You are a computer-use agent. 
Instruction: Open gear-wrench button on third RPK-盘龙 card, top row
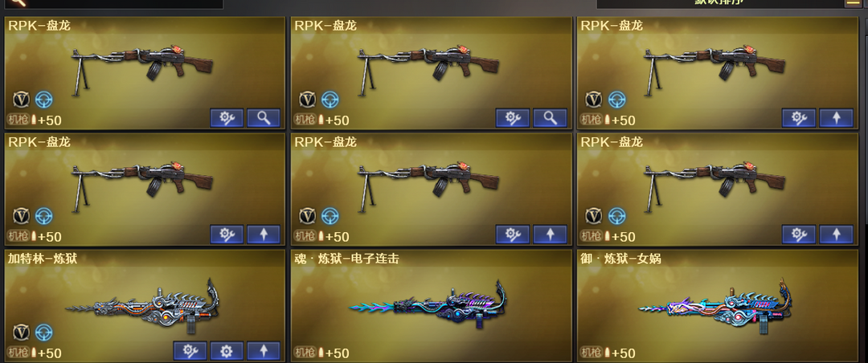tap(799, 118)
